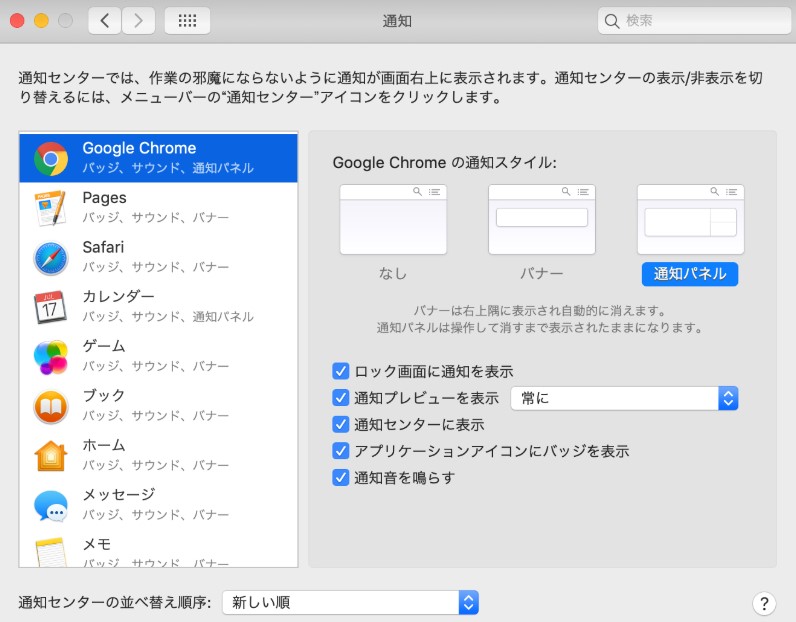Screen dimensions: 796x622
Task: Select the Safari row in the app list
Action: point(158,257)
